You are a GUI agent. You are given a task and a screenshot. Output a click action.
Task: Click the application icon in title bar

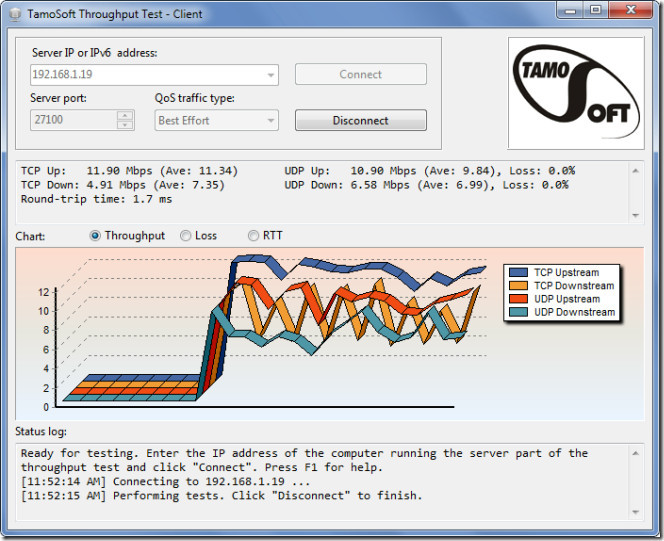[15, 14]
